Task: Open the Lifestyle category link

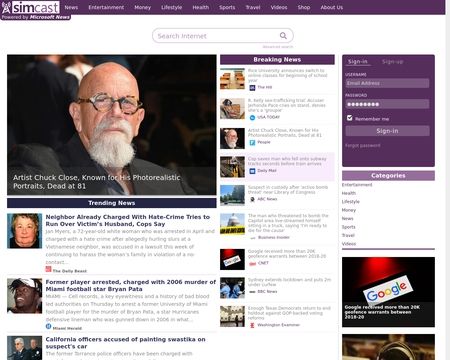Action: [351, 202]
